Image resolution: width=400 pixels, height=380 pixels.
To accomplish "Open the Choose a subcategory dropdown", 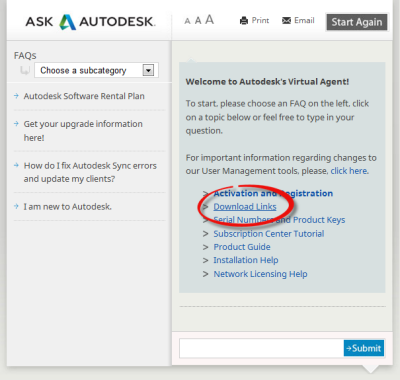I will coord(96,70).
